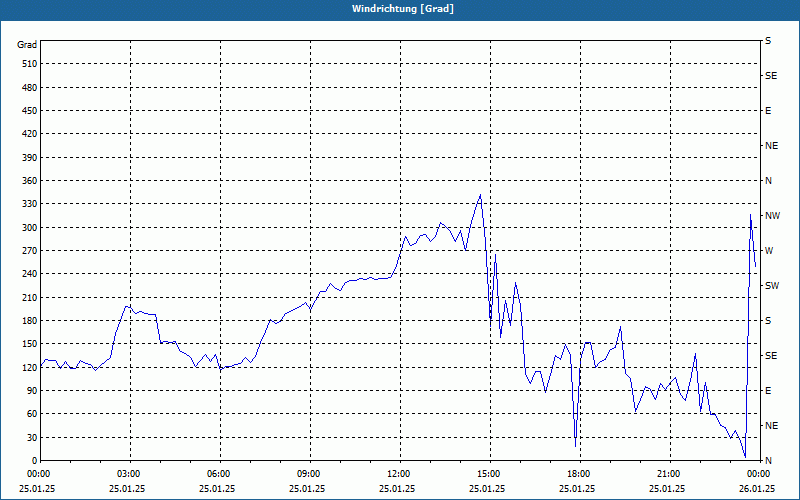The height and width of the screenshot is (500, 800).
Task: Click the 60 value on the Y axis
Action: pyautogui.click(x=32, y=414)
